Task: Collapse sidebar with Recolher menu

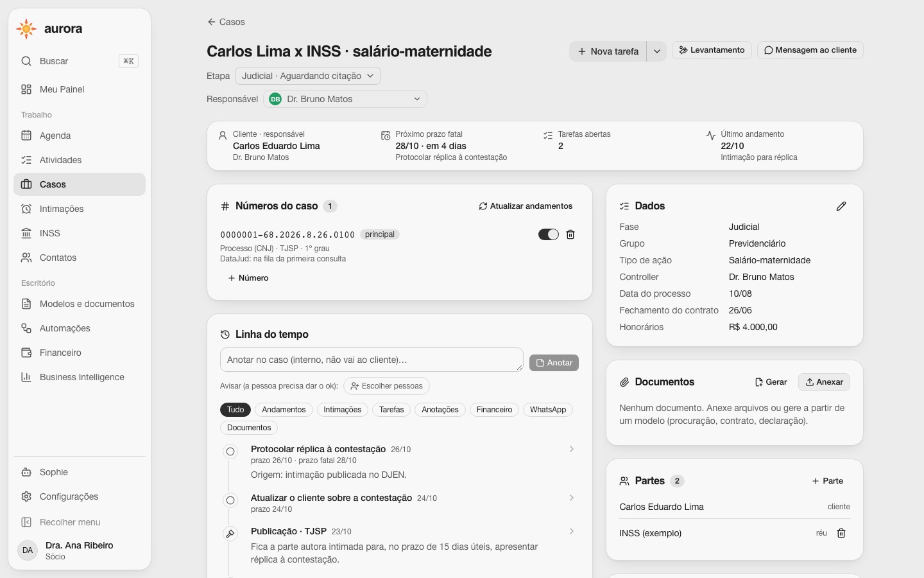Action: coord(80,522)
